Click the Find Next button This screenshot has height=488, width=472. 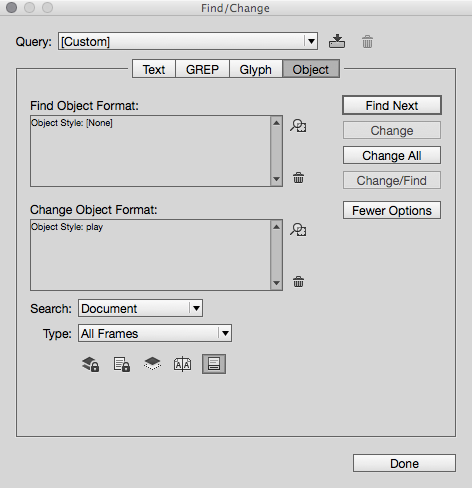pos(392,105)
